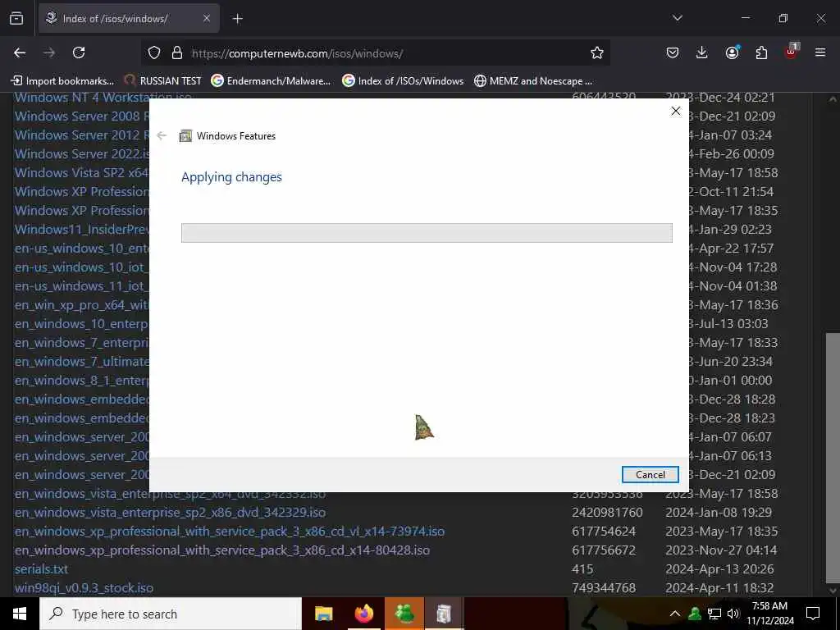Click file size 2420981760

click(x=607, y=513)
